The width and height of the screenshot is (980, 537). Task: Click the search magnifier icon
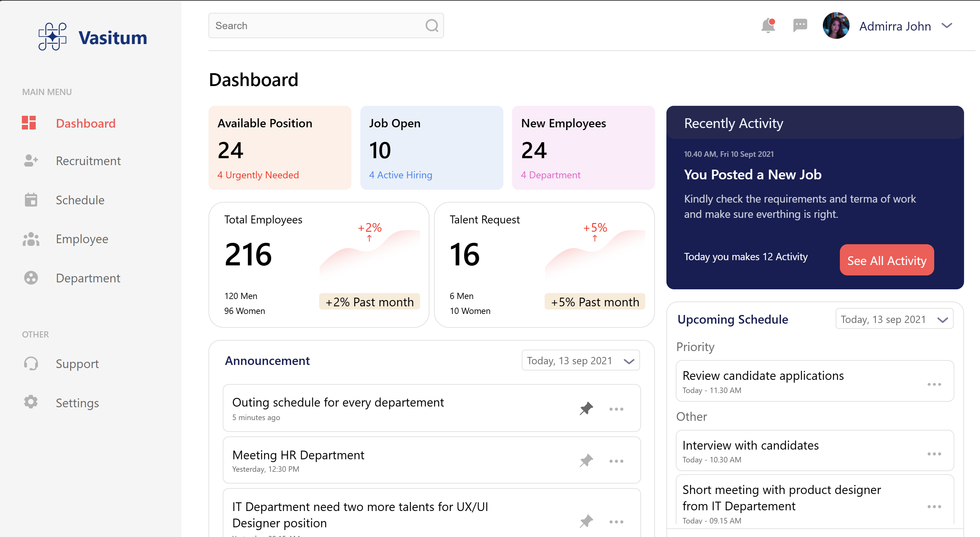click(432, 26)
